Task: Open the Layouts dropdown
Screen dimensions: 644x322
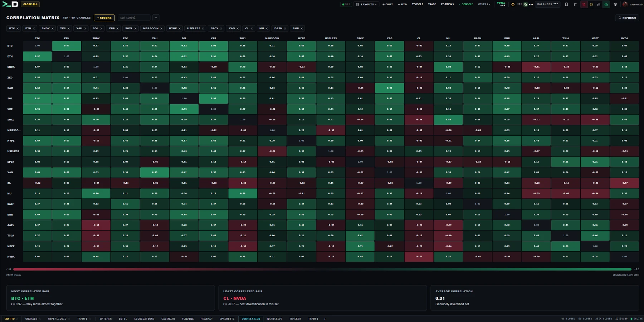Action: [367, 4]
